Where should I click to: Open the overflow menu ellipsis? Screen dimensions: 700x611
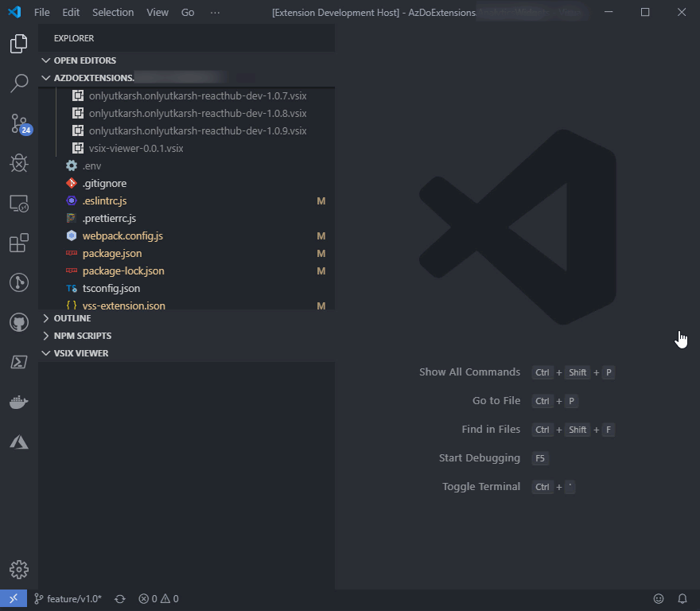pyautogui.click(x=215, y=13)
